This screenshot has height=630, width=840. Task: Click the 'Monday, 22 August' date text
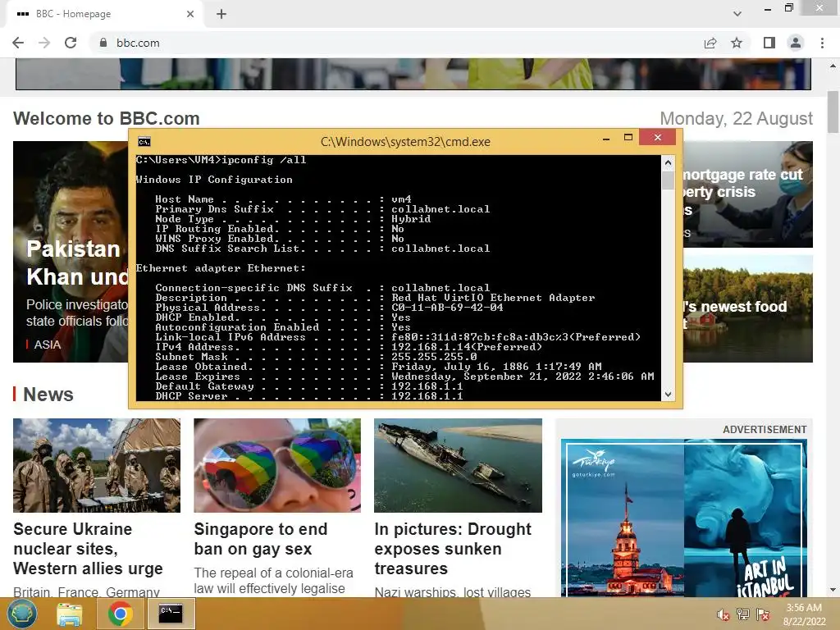(736, 118)
